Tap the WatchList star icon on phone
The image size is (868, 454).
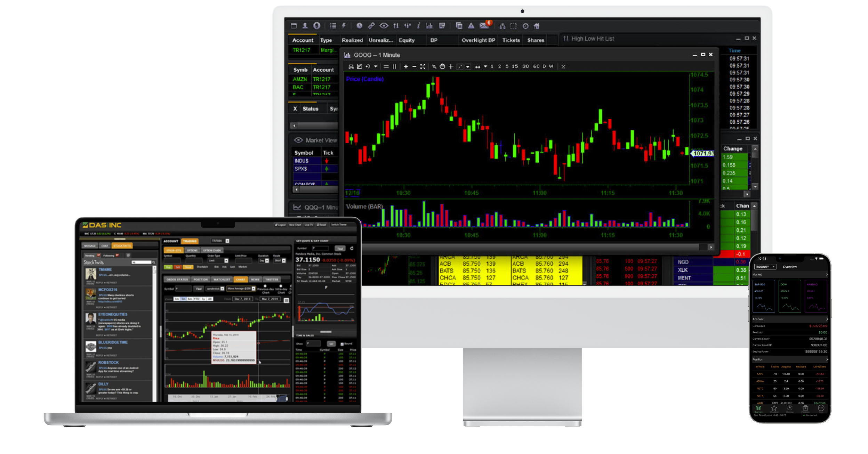pos(774,408)
